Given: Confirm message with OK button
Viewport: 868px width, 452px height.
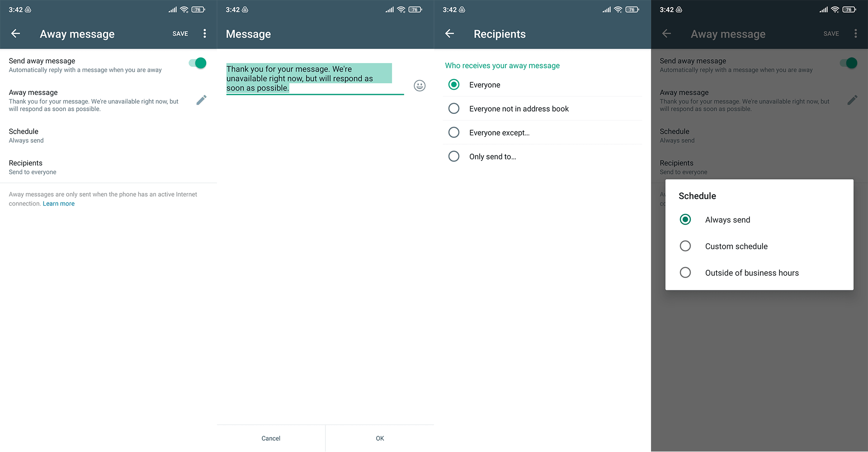Looking at the screenshot, I should pyautogui.click(x=380, y=438).
